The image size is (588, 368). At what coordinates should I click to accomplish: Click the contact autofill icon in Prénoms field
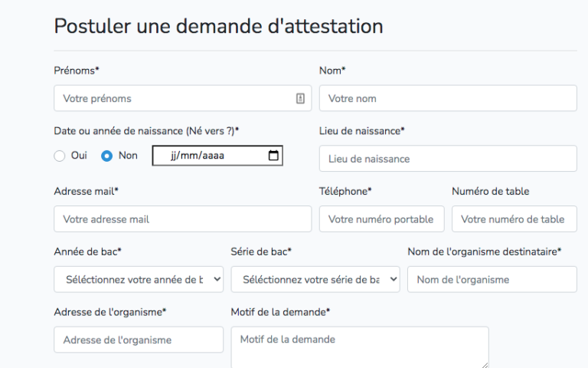[x=300, y=98]
